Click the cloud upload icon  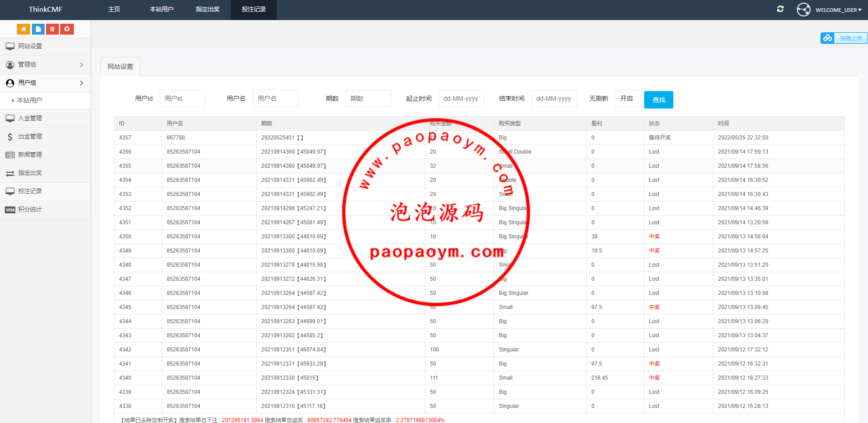[x=827, y=38]
